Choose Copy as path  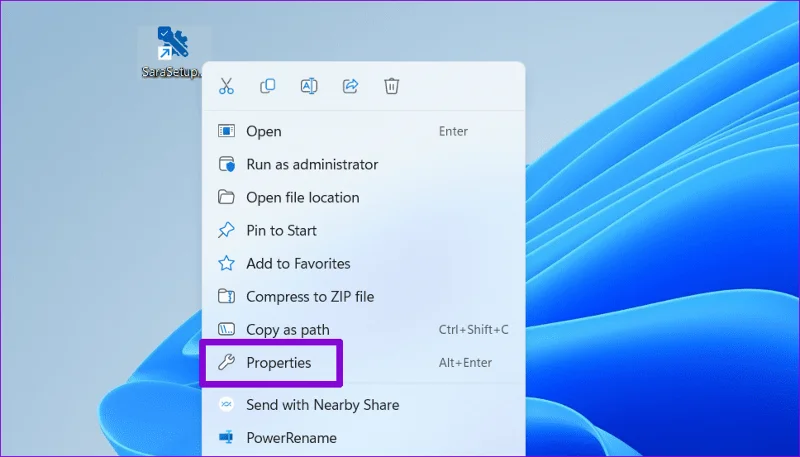tap(363, 330)
